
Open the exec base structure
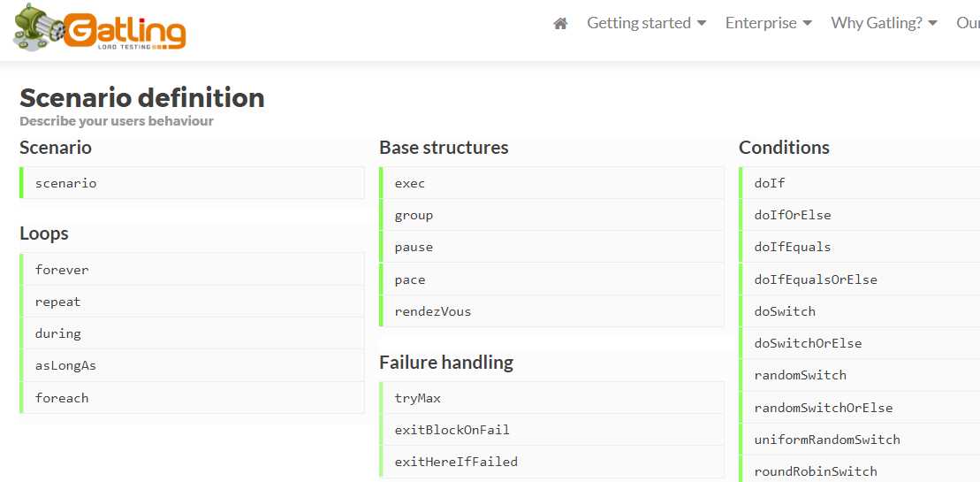coord(552,183)
